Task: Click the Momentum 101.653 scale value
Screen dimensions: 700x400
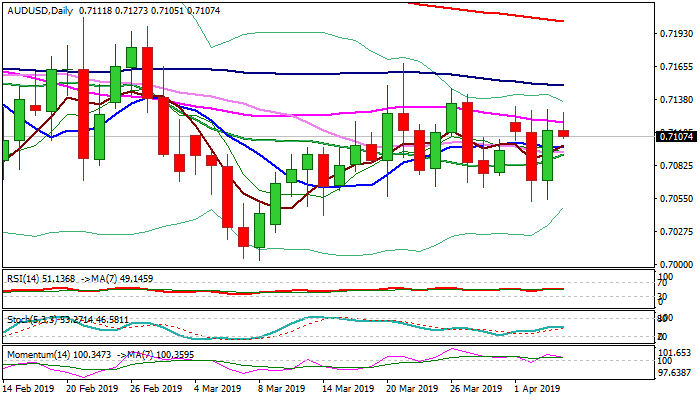Action: (676, 353)
